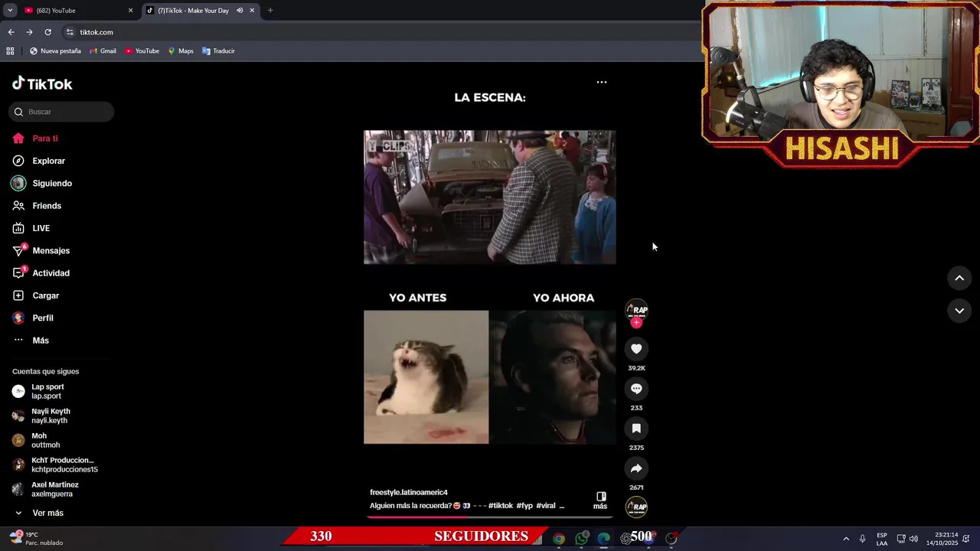Open Microsoft Edge from the taskbar
Viewport: 980px width, 551px height.
(604, 539)
